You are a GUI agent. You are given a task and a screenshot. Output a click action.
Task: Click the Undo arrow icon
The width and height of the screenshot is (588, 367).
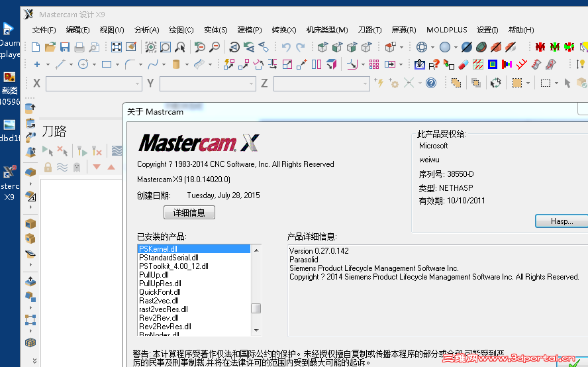coord(286,47)
